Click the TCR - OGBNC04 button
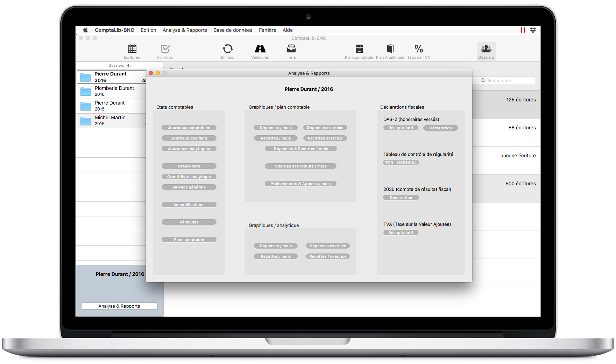Viewport: 616px width, 364px height. click(401, 163)
